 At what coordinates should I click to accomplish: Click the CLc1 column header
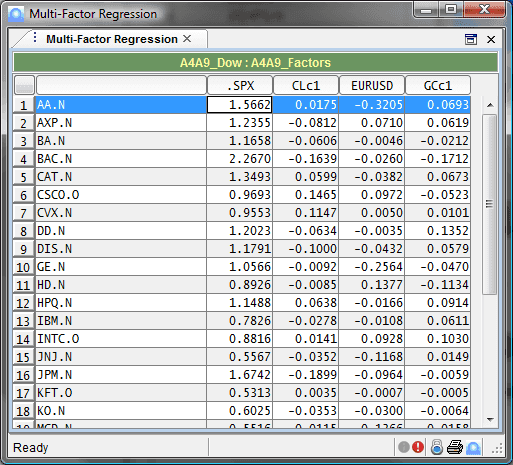point(306,85)
